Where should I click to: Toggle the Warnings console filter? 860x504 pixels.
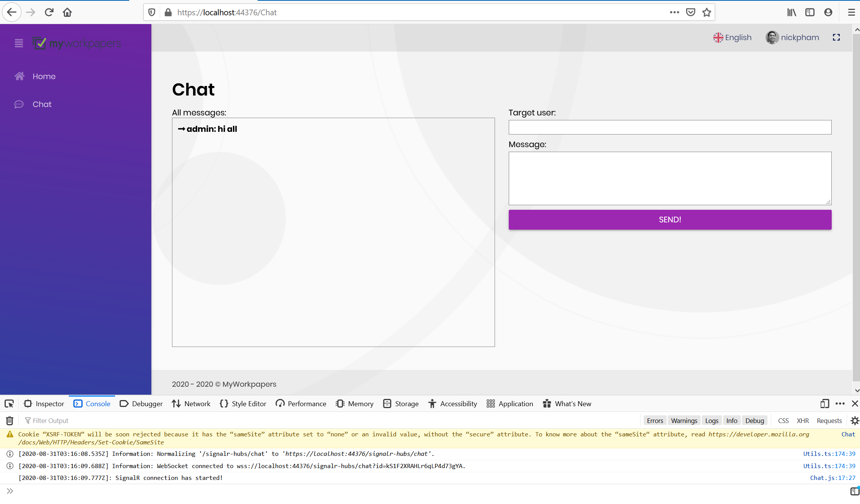coord(684,421)
